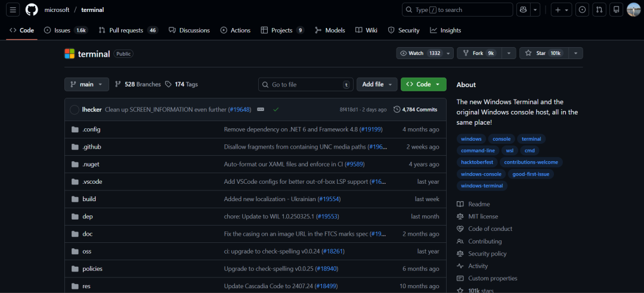Go to the GitHub homepage logo
Viewport: 644px width, 293px height.
pos(32,10)
